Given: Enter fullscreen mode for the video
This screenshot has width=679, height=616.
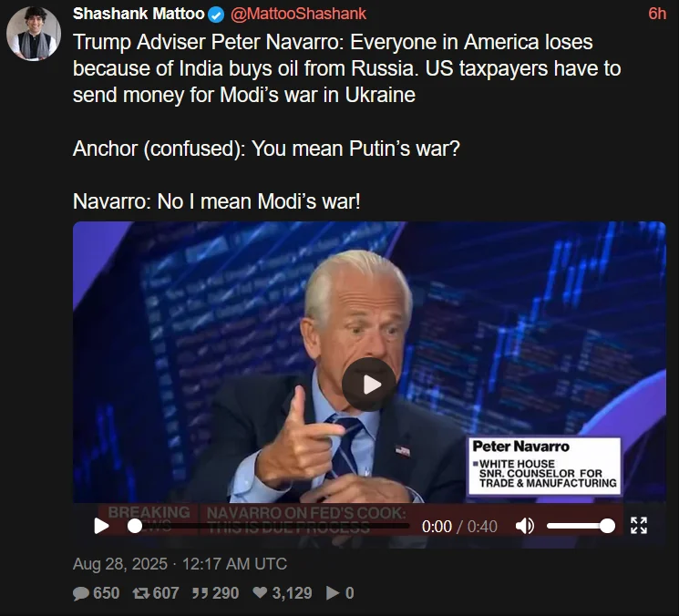Looking at the screenshot, I should pos(639,526).
